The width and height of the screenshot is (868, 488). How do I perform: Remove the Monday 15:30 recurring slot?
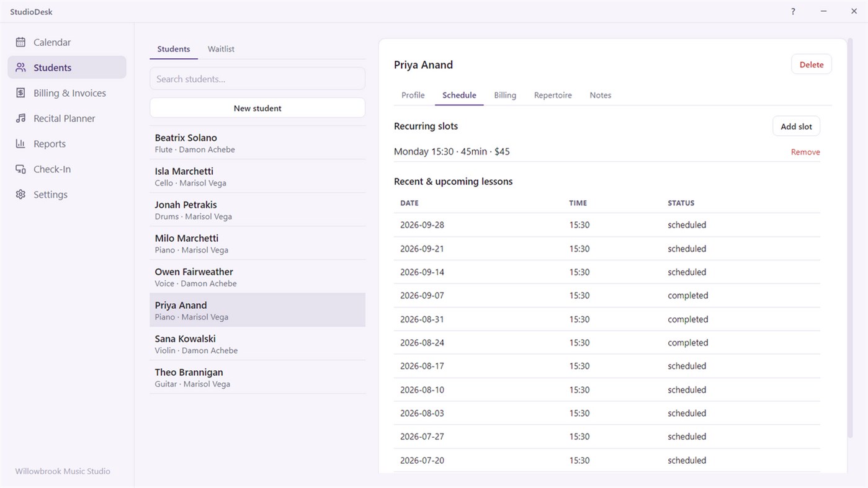pyautogui.click(x=805, y=152)
